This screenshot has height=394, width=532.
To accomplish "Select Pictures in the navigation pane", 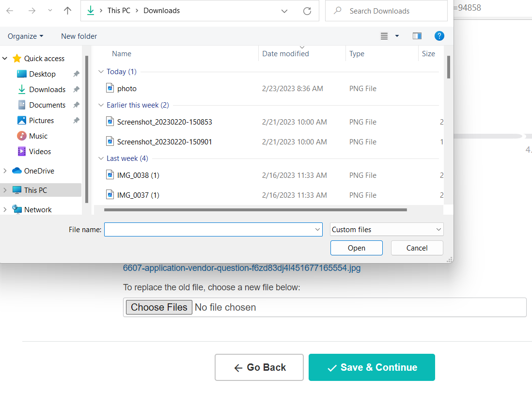I will pos(41,121).
